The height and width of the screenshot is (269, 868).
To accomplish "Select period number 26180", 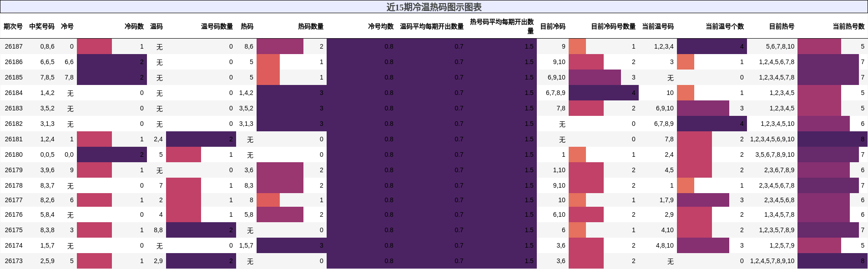I will [14, 154].
